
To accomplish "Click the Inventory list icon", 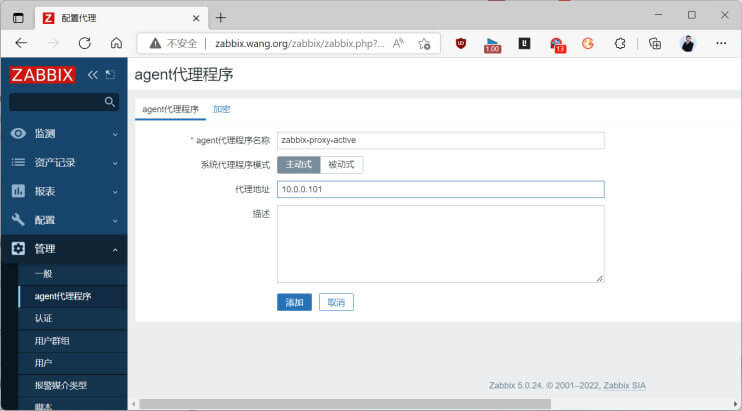I will click(x=18, y=163).
